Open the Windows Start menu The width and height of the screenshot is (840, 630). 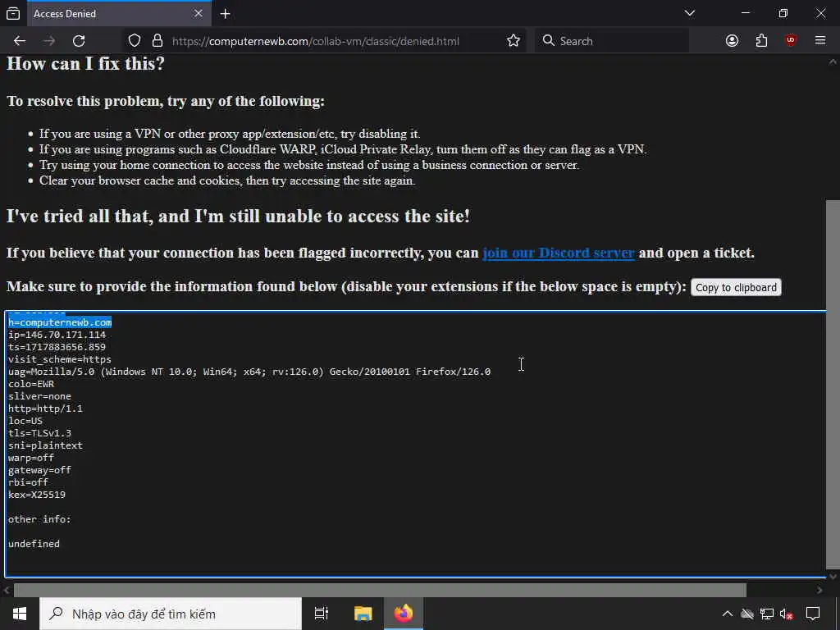pyautogui.click(x=20, y=614)
